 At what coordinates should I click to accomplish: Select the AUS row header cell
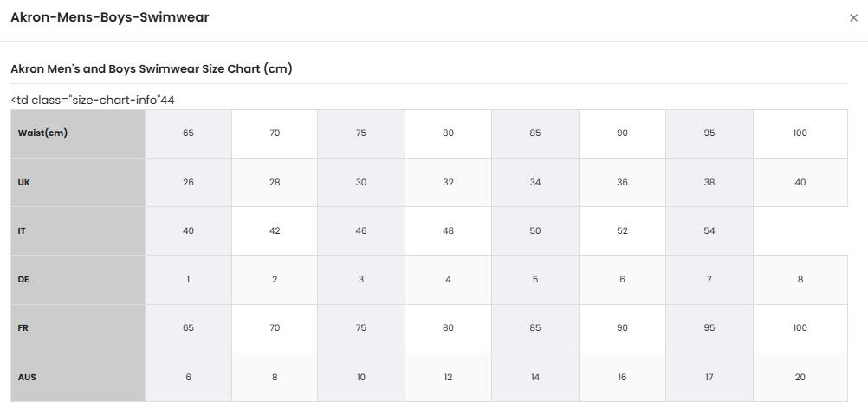[77, 378]
